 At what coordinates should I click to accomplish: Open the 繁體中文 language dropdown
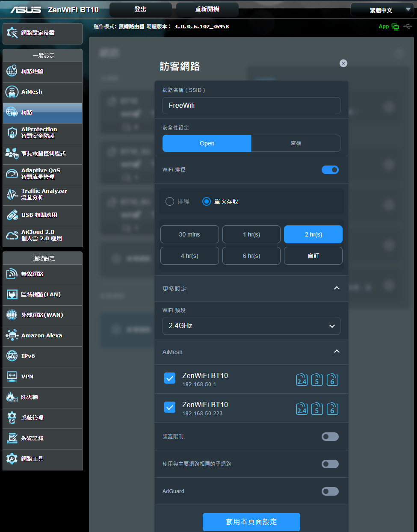[382, 10]
